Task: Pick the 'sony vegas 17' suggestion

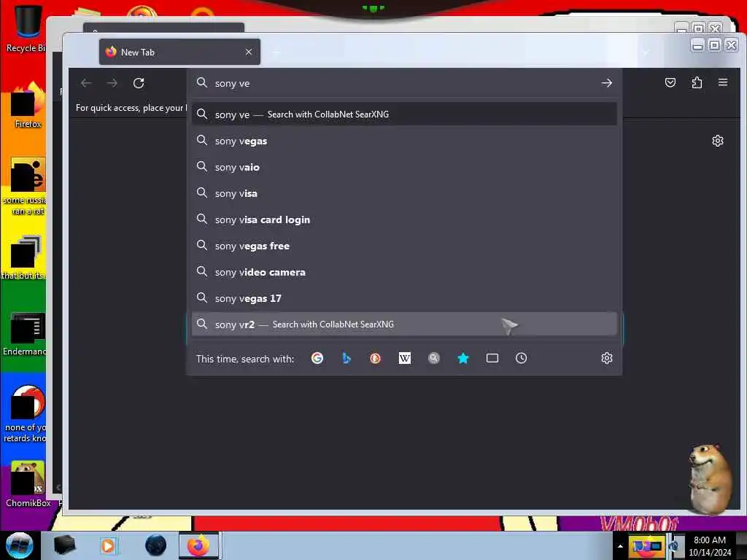Action: tap(404, 298)
